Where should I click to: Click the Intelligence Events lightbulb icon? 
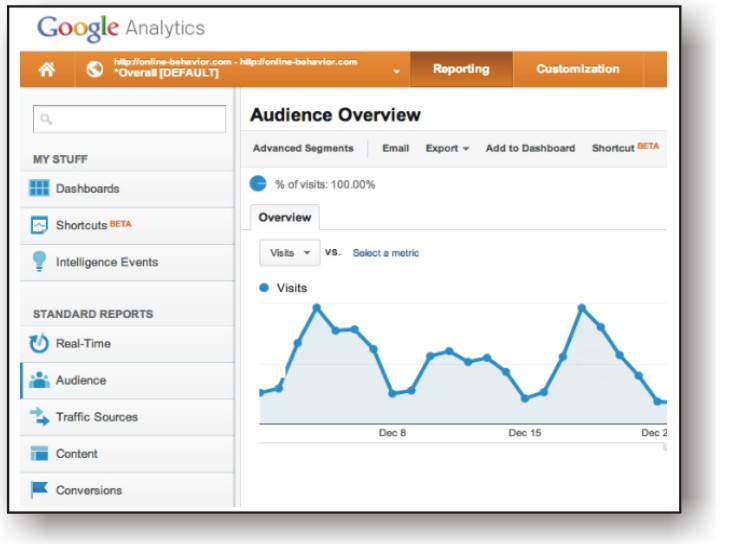39,262
